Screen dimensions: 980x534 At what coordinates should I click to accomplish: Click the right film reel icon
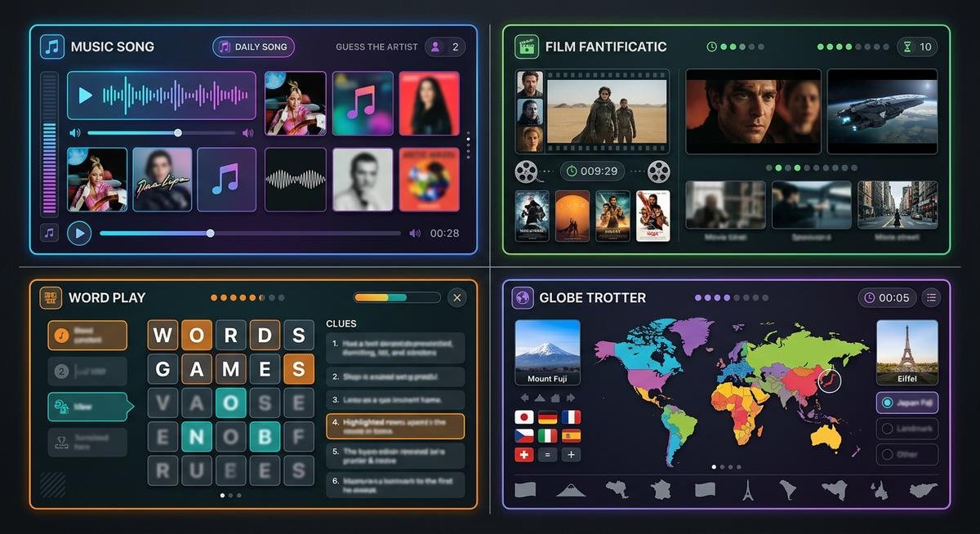click(658, 171)
